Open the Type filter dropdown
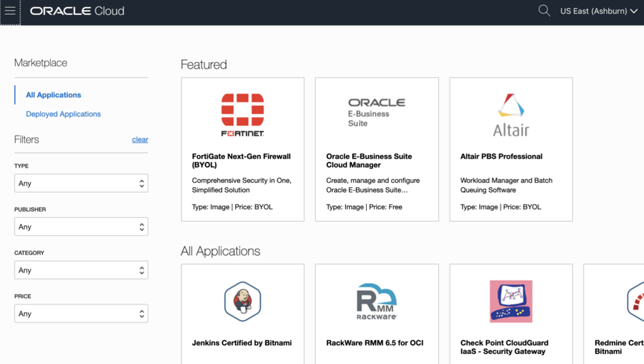Screen dimensions: 644x364 (x=81, y=183)
